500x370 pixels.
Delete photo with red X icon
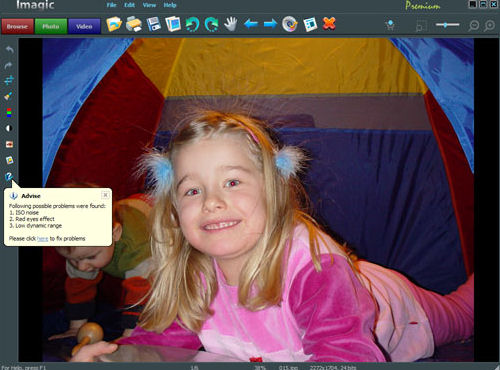[x=329, y=24]
